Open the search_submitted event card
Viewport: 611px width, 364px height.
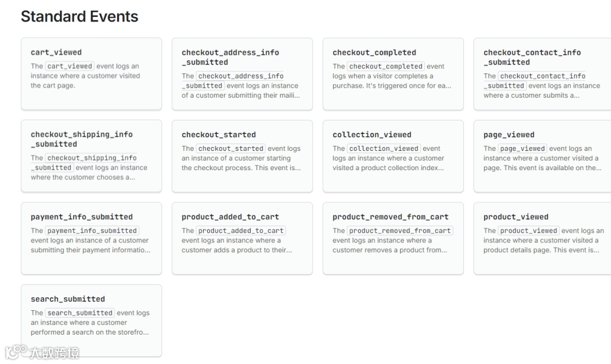[91, 320]
